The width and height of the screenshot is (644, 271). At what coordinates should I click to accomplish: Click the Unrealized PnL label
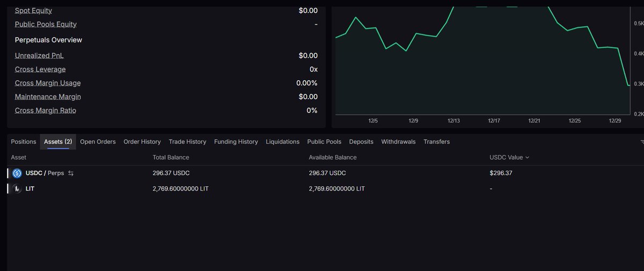coord(39,55)
